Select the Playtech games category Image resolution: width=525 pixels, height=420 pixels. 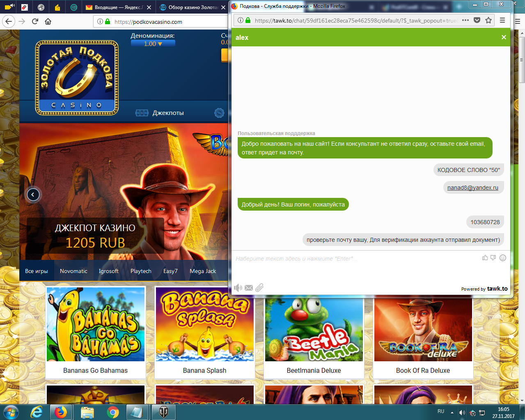coord(141,271)
